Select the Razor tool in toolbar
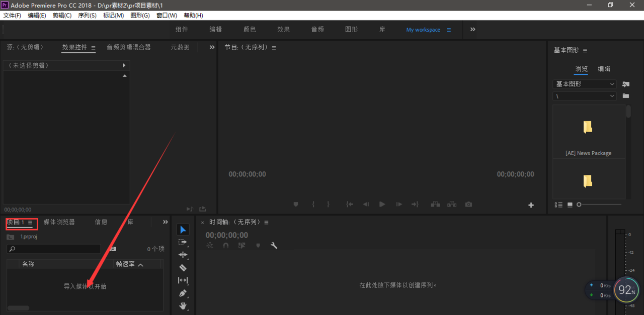Screen dimensions: 644x315 pos(183,268)
